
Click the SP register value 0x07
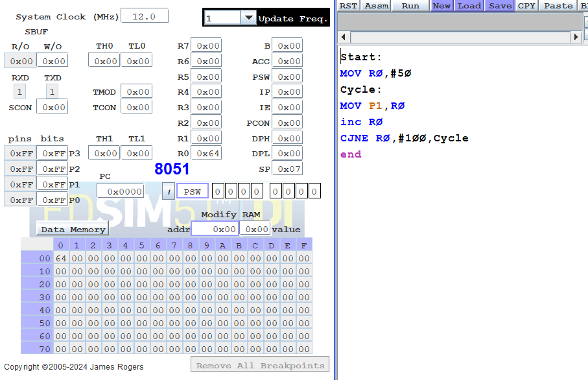(x=287, y=169)
